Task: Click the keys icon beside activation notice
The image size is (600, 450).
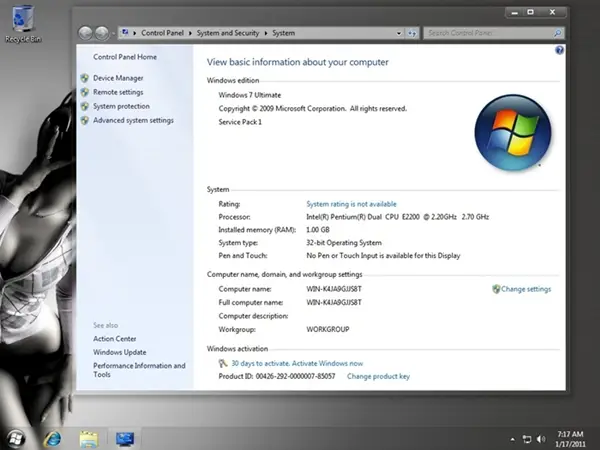Action: (x=223, y=363)
